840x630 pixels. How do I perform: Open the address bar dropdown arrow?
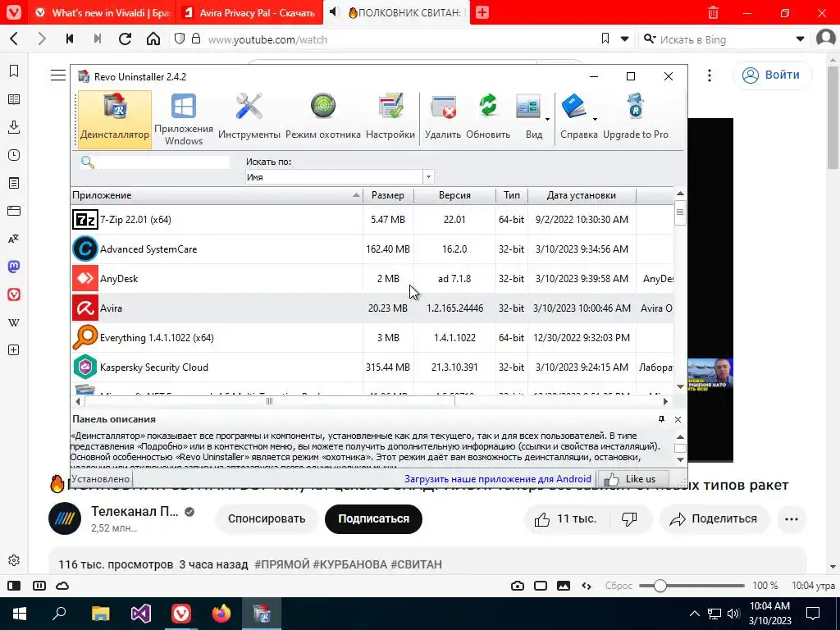point(624,39)
